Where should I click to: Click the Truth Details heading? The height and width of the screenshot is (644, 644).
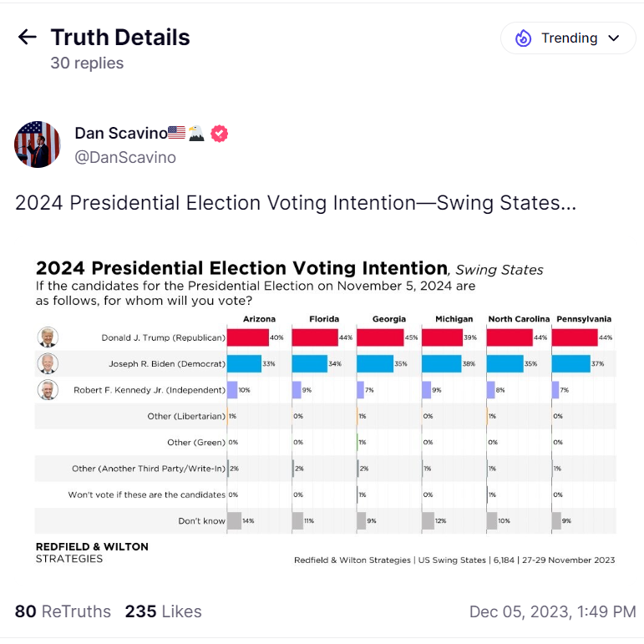(120, 38)
